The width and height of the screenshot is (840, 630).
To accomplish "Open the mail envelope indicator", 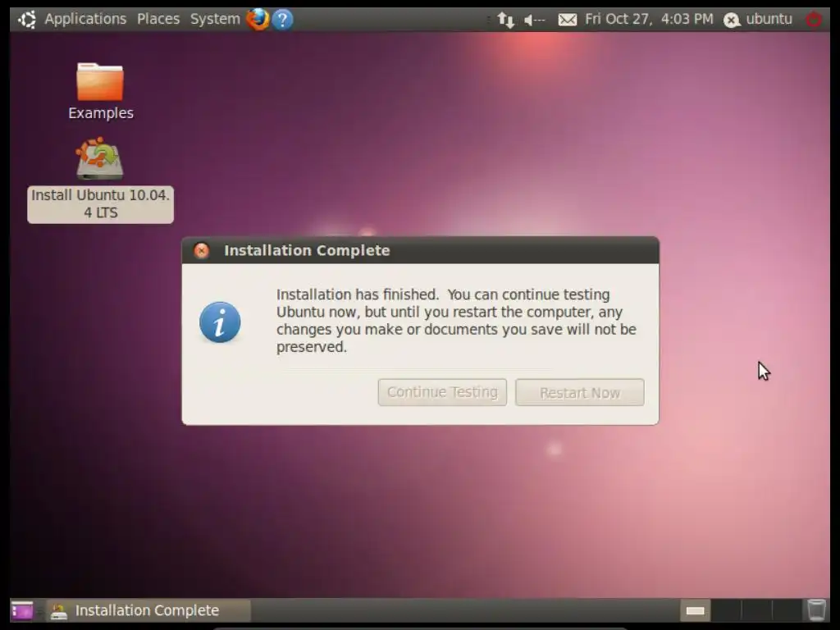I will pyautogui.click(x=568, y=20).
